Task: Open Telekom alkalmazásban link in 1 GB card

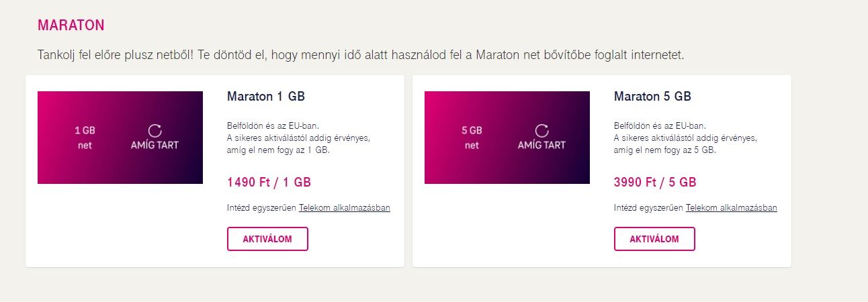Action: [x=345, y=208]
